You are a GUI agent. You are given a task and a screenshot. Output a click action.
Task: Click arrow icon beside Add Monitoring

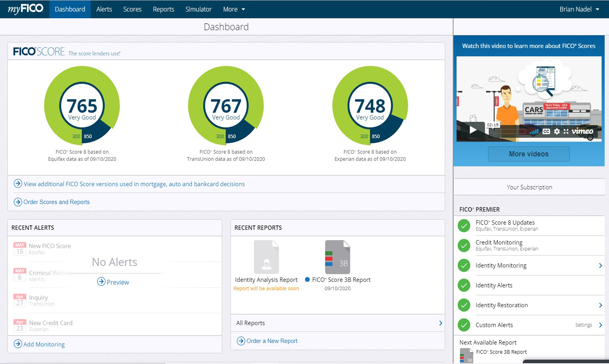click(18, 344)
